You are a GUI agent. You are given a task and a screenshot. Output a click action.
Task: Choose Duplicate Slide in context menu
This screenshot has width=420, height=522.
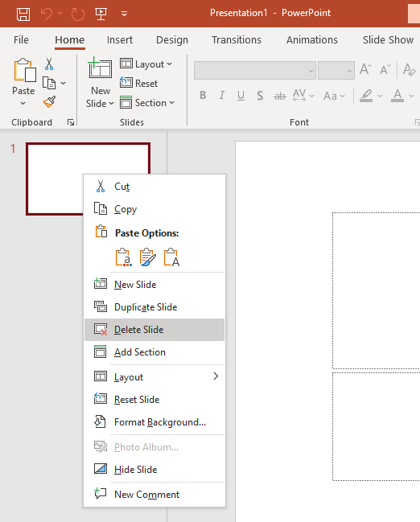154,307
